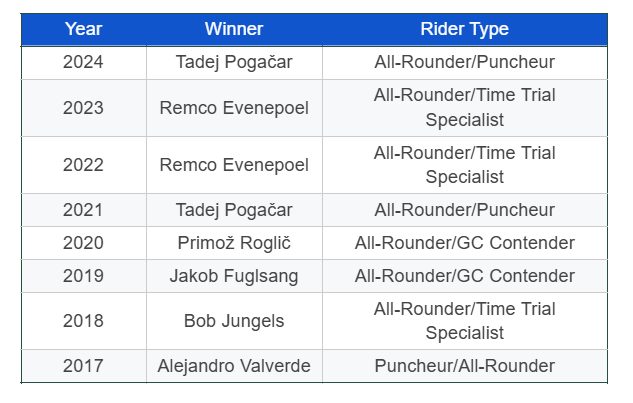Select the 2018 year cell

[84, 321]
